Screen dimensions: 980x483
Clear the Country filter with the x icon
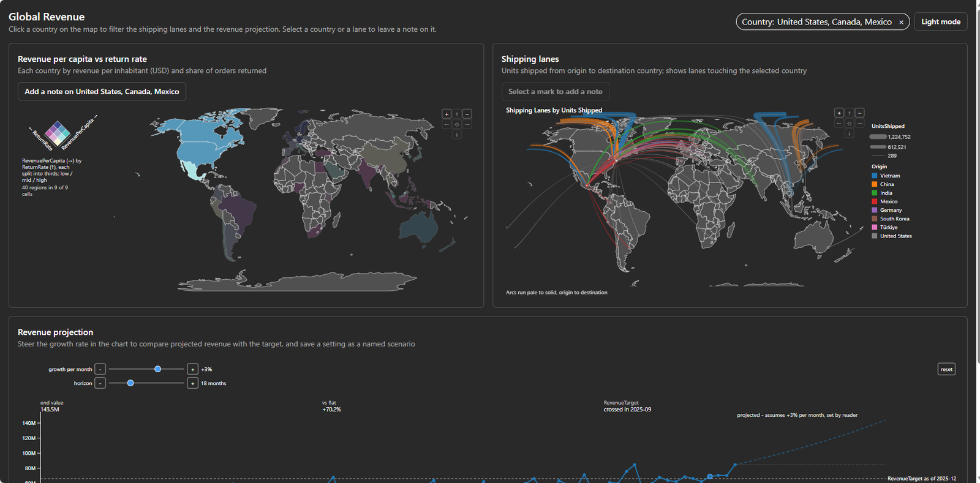click(x=901, y=22)
